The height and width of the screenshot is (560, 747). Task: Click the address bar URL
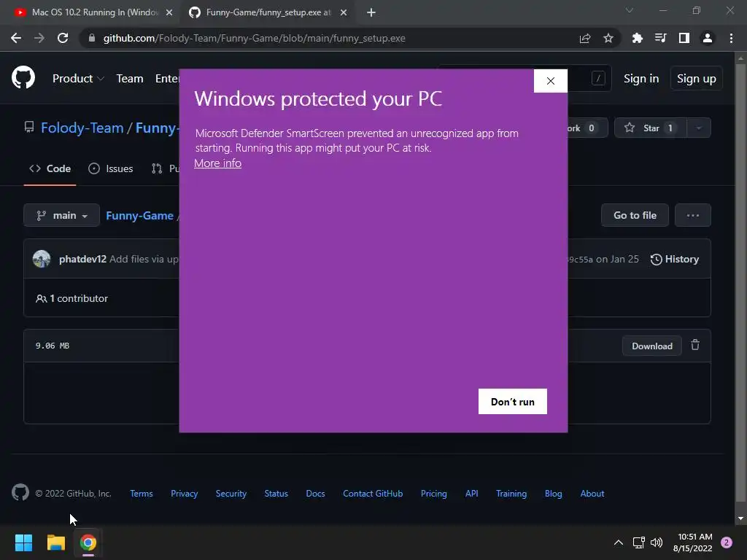click(x=255, y=38)
